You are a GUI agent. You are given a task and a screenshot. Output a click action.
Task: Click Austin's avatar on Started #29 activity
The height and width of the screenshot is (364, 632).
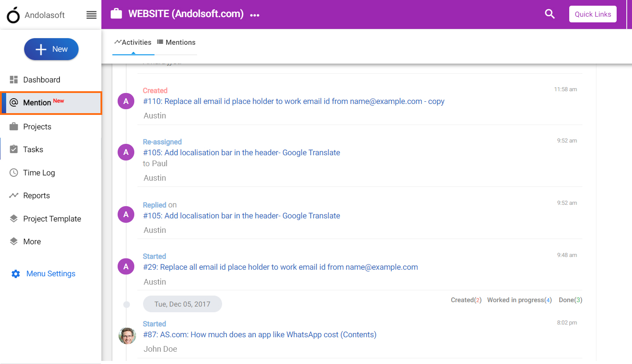click(x=126, y=266)
